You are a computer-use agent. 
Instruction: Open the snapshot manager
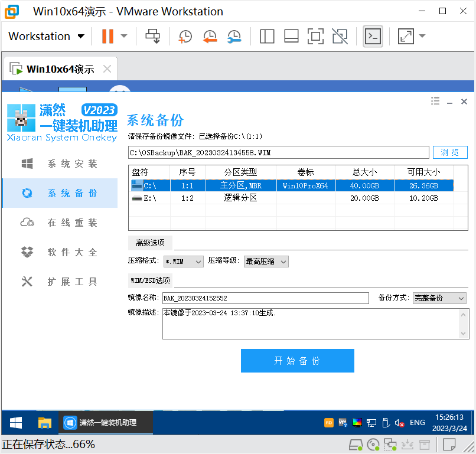[234, 37]
